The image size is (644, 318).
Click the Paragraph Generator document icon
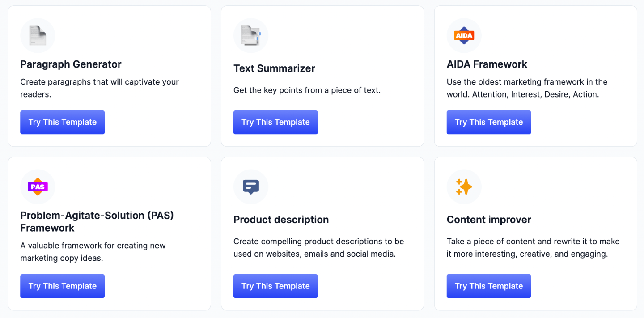[x=38, y=35]
